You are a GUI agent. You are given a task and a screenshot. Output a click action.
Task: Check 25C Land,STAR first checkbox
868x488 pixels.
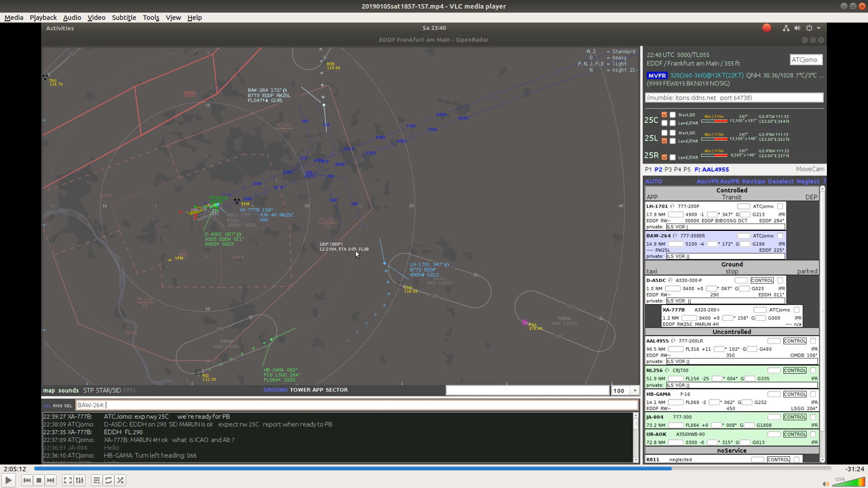pyautogui.click(x=664, y=123)
